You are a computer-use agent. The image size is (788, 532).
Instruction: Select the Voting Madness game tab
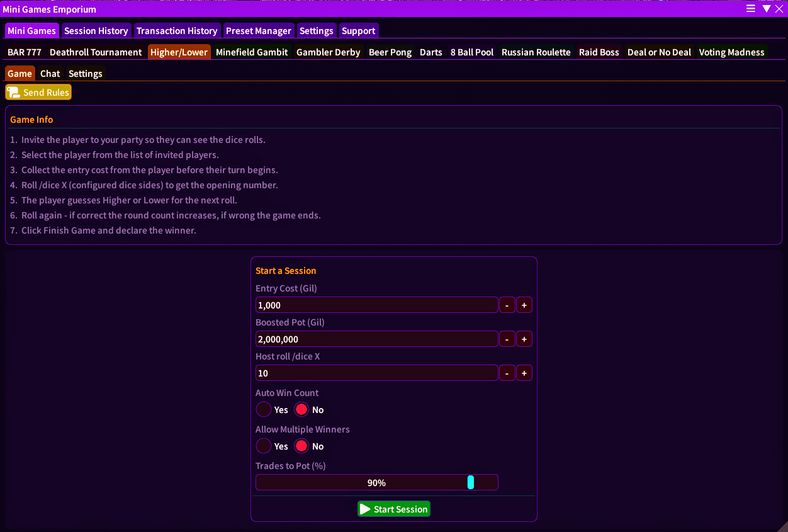pyautogui.click(x=732, y=52)
